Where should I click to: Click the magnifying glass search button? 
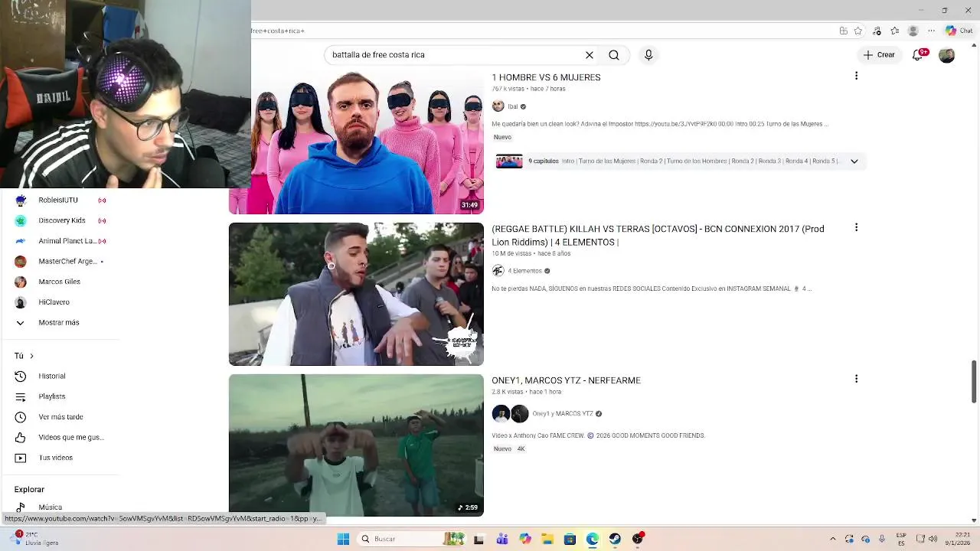click(x=614, y=55)
